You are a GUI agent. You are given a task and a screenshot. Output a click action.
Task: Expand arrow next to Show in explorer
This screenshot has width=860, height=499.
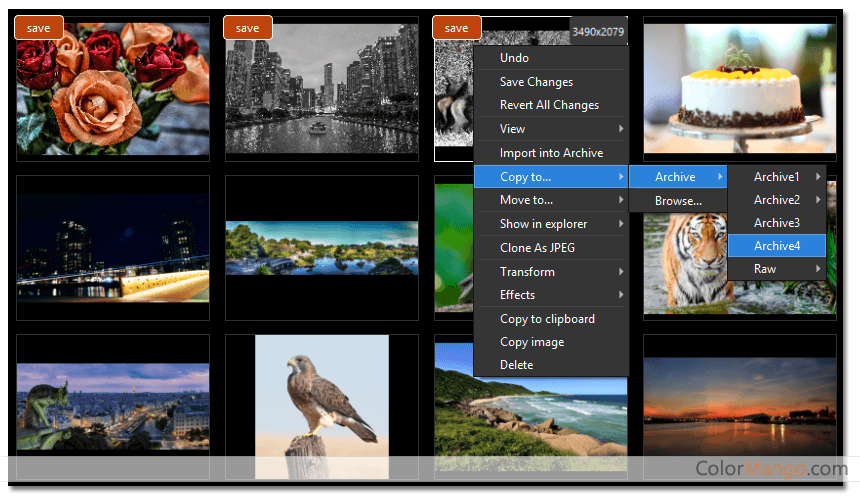tap(621, 224)
